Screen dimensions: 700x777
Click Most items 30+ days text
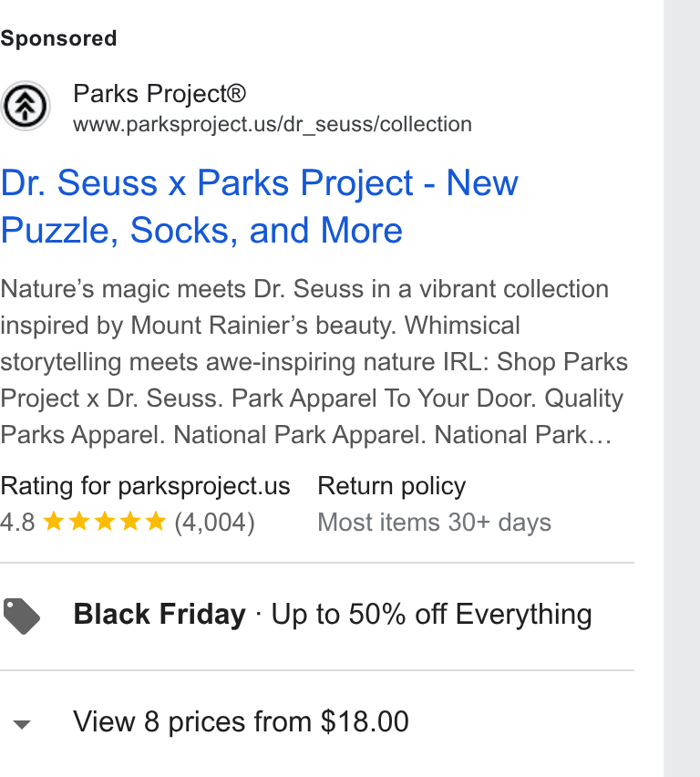(435, 523)
